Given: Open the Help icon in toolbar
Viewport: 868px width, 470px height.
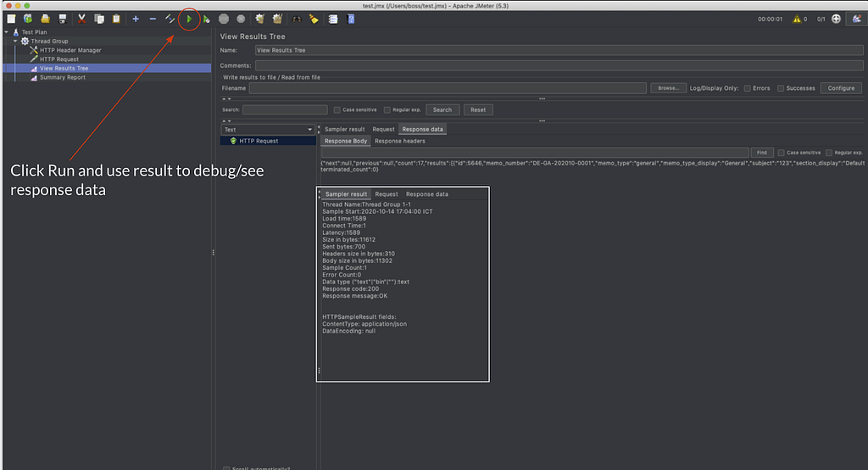Looking at the screenshot, I should coord(350,19).
